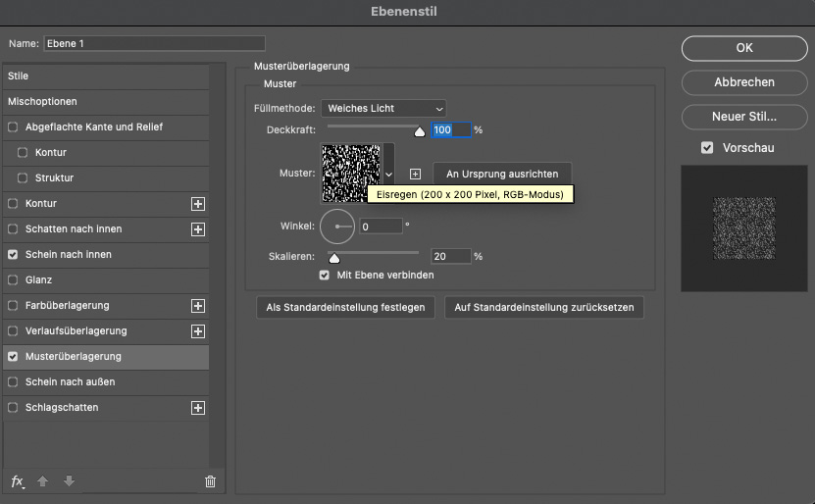
Task: Uncheck the Musterüberlagerung checkbox
Action: point(13,357)
